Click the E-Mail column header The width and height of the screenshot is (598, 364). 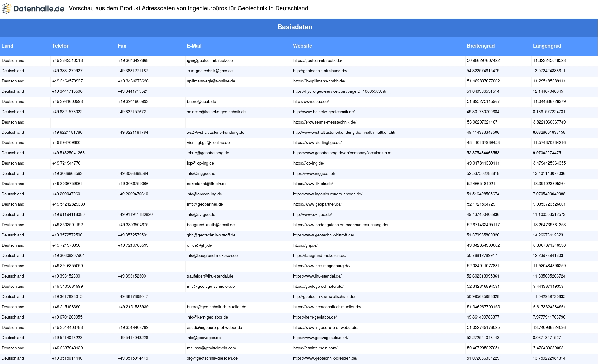pyautogui.click(x=194, y=46)
